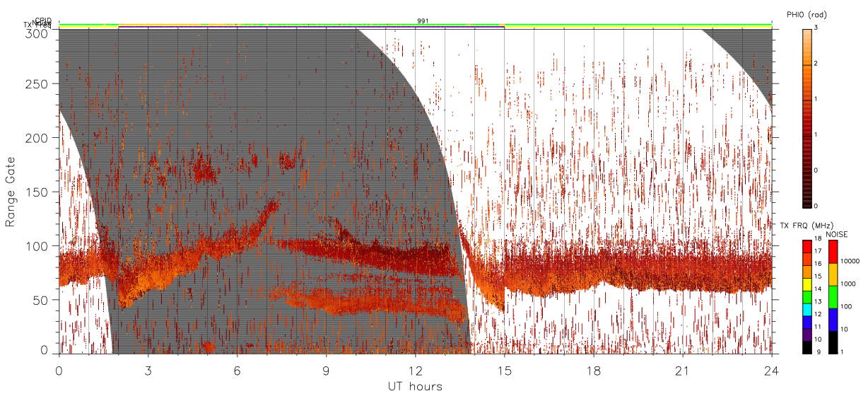Click the green 100–1000 block in NOISE legend
Viewport: 868px width, 401px height.
833,296
